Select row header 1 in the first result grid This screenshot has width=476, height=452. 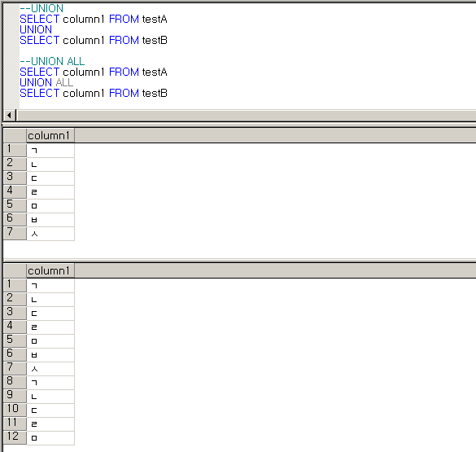tap(15, 150)
